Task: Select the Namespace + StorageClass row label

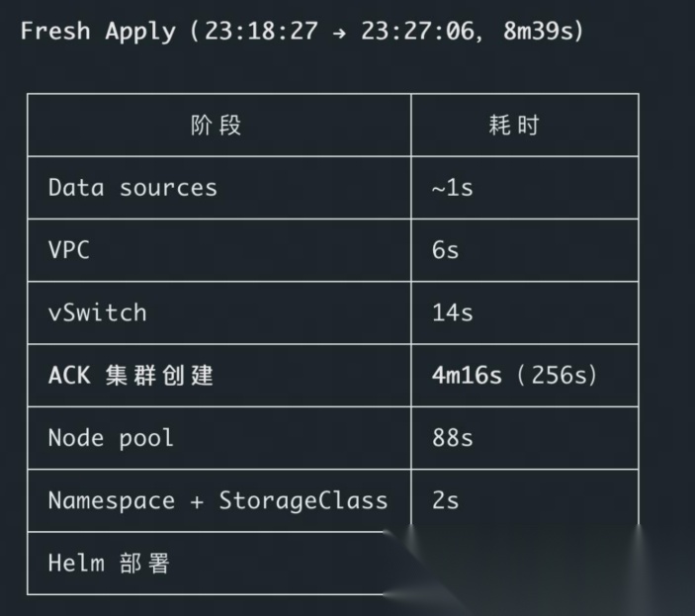Action: click(x=218, y=500)
